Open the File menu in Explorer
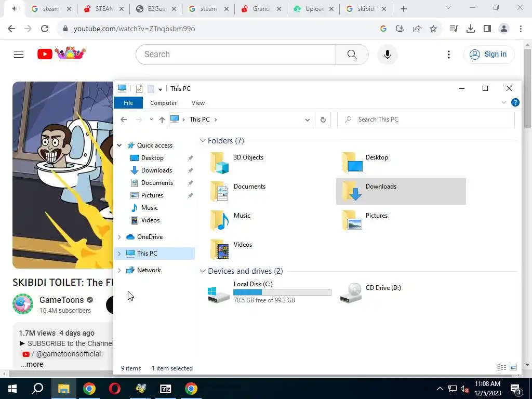This screenshot has height=399, width=532. 128,103
